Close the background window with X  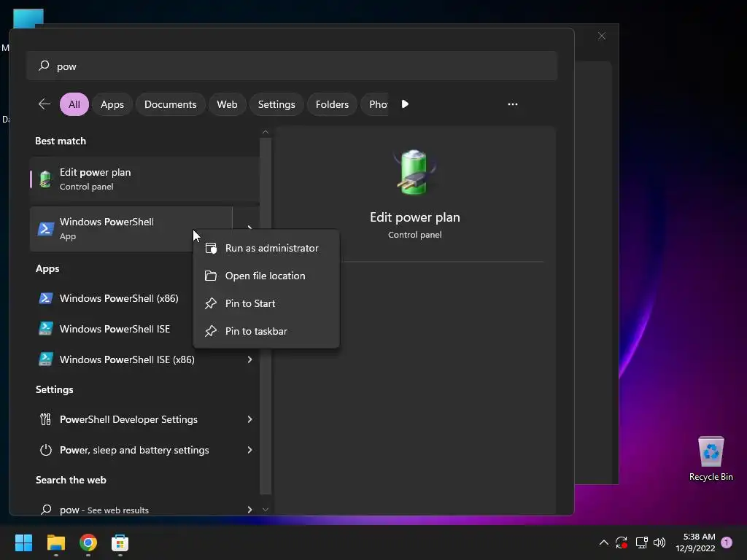602,36
